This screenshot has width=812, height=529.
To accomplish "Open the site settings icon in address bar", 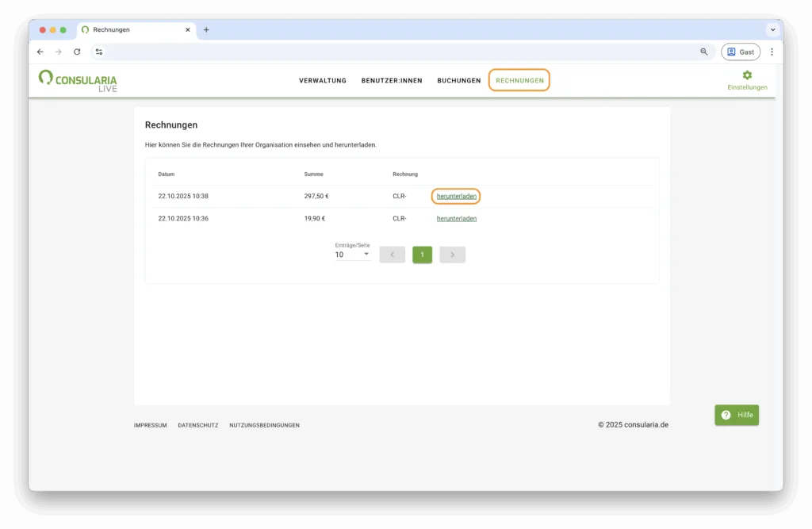I will [99, 52].
